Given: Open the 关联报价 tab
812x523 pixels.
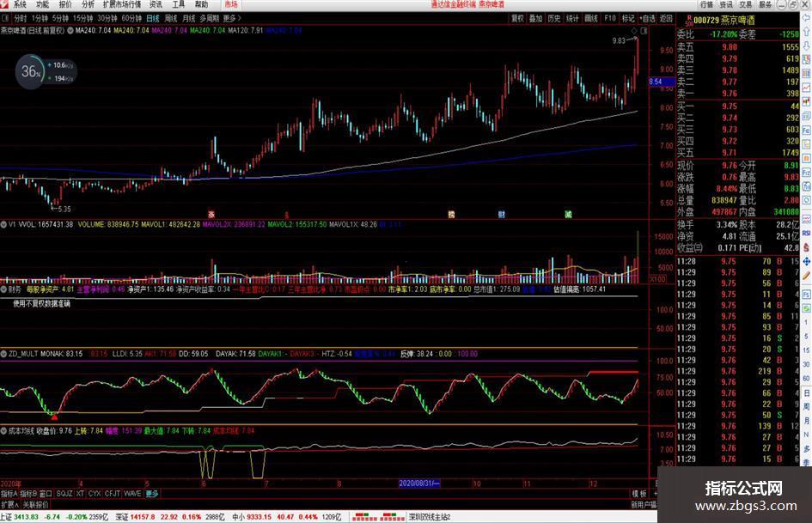Looking at the screenshot, I should 35,504.
